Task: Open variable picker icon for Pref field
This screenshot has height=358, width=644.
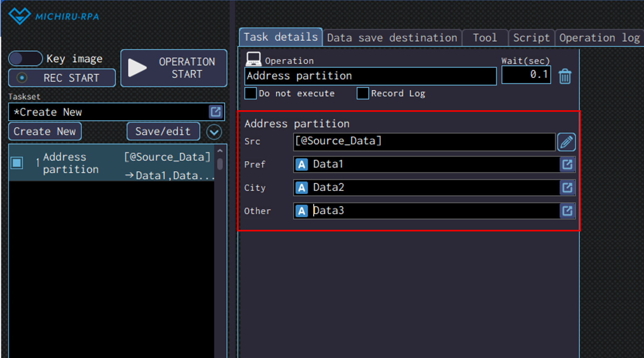Action: [x=567, y=165]
